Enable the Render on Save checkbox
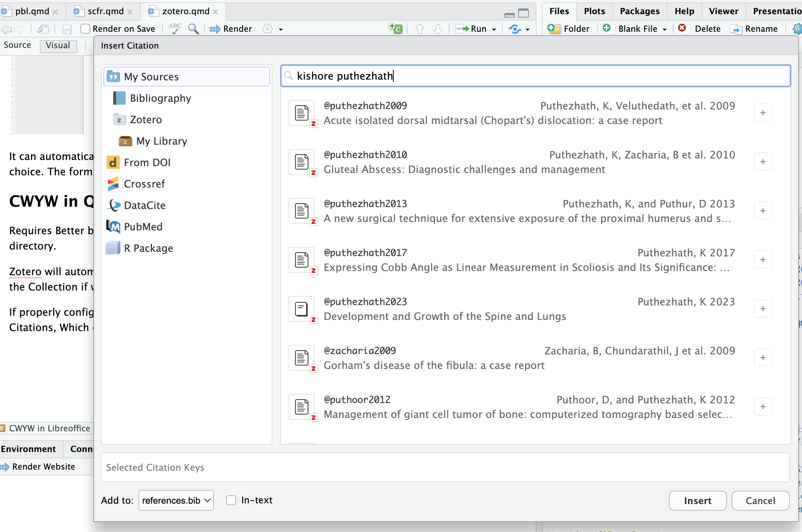The height and width of the screenshot is (532, 802). click(85, 29)
